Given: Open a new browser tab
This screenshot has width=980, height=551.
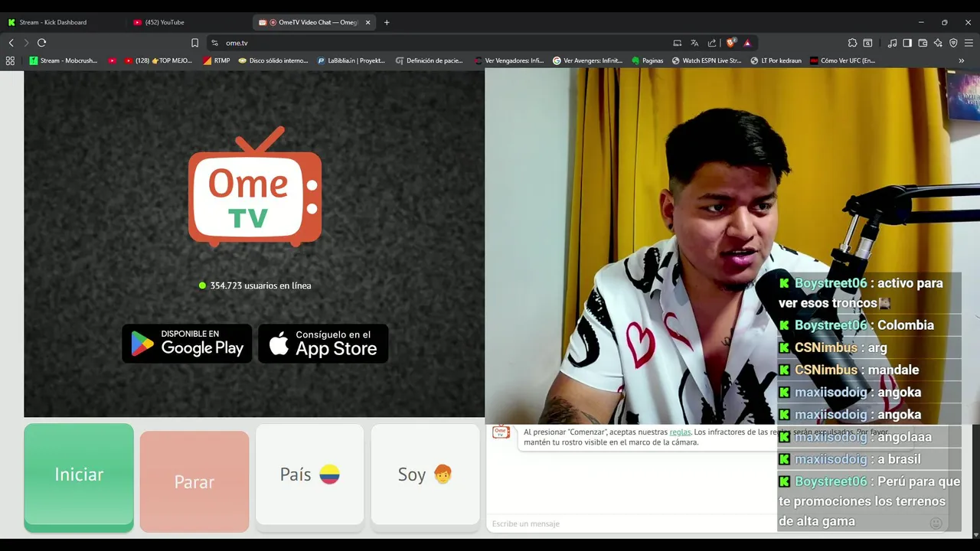Looking at the screenshot, I should click(387, 22).
